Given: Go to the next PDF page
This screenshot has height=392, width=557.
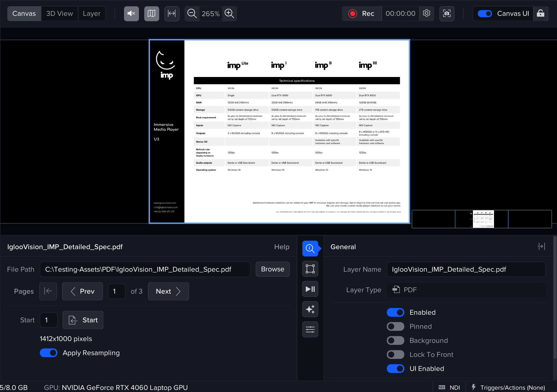Looking at the screenshot, I should coord(168,291).
